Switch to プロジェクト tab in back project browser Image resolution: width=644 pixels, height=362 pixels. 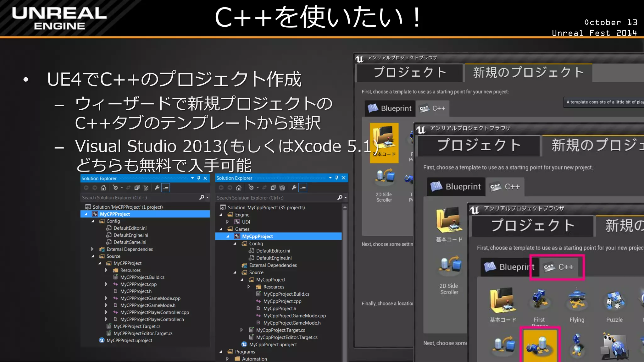pyautogui.click(x=410, y=73)
